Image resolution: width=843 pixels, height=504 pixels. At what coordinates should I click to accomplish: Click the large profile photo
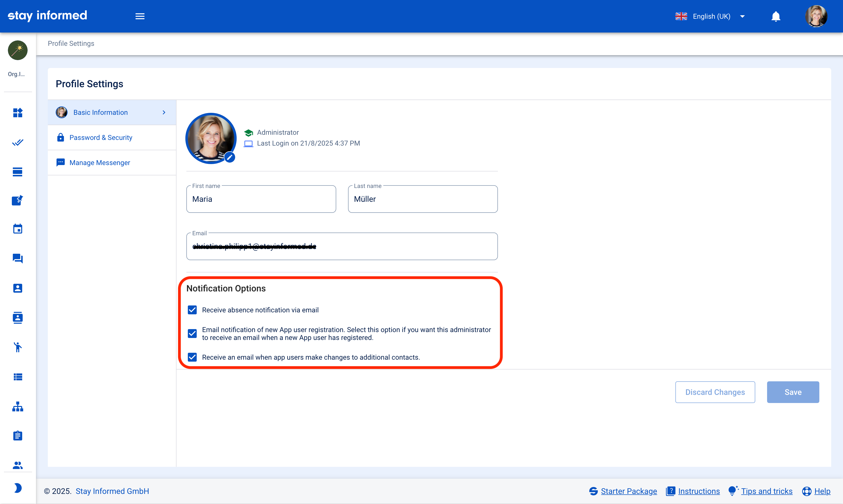tap(211, 138)
